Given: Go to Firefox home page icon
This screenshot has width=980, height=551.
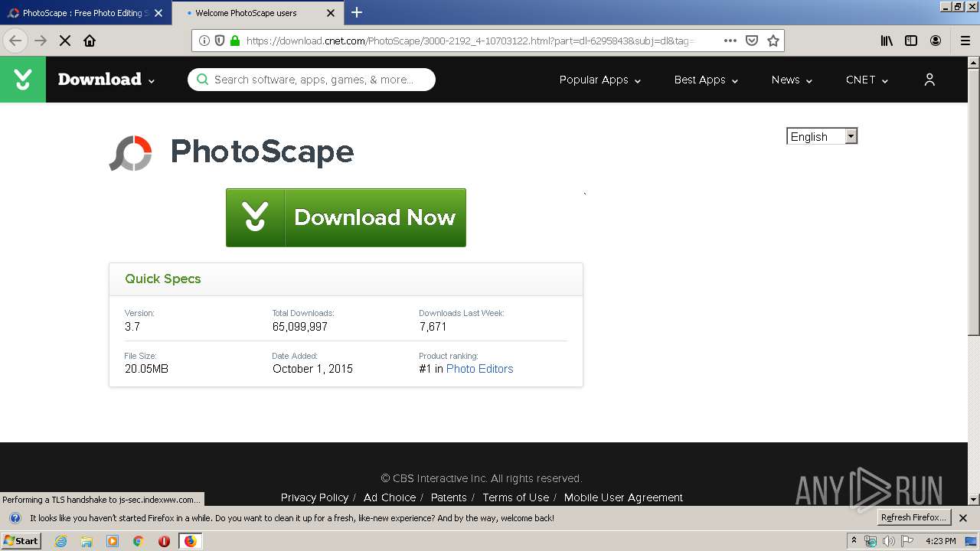Looking at the screenshot, I should [x=90, y=41].
